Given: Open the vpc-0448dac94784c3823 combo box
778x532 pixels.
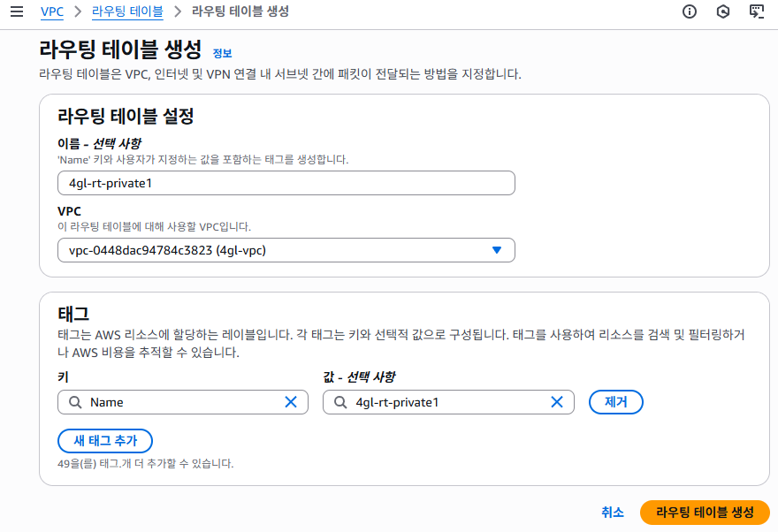Looking at the screenshot, I should point(286,250).
